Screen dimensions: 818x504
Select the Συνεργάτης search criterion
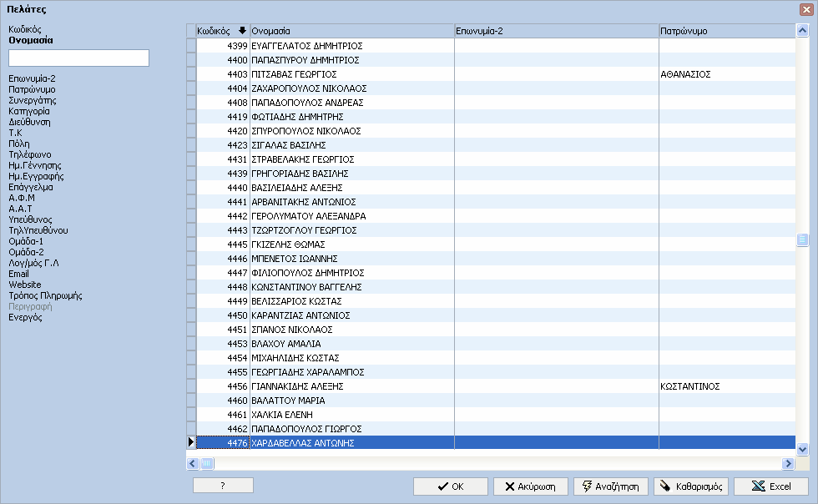pyautogui.click(x=33, y=100)
